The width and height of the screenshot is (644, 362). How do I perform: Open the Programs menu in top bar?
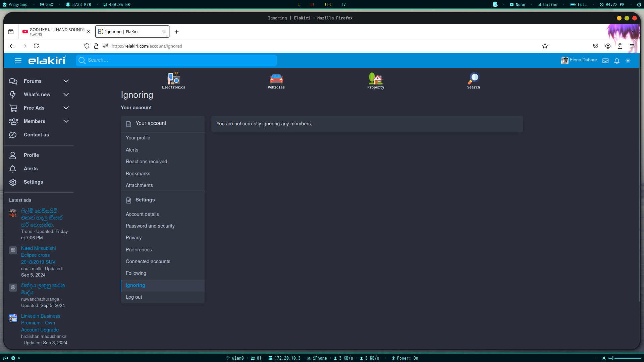click(x=15, y=4)
